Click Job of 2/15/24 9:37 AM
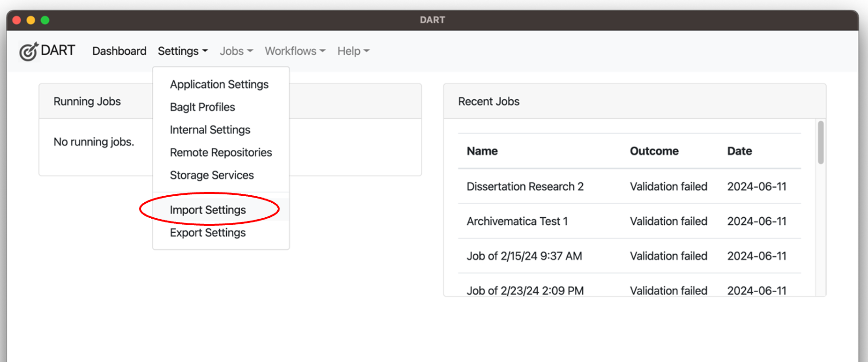868x362 pixels. (x=524, y=256)
